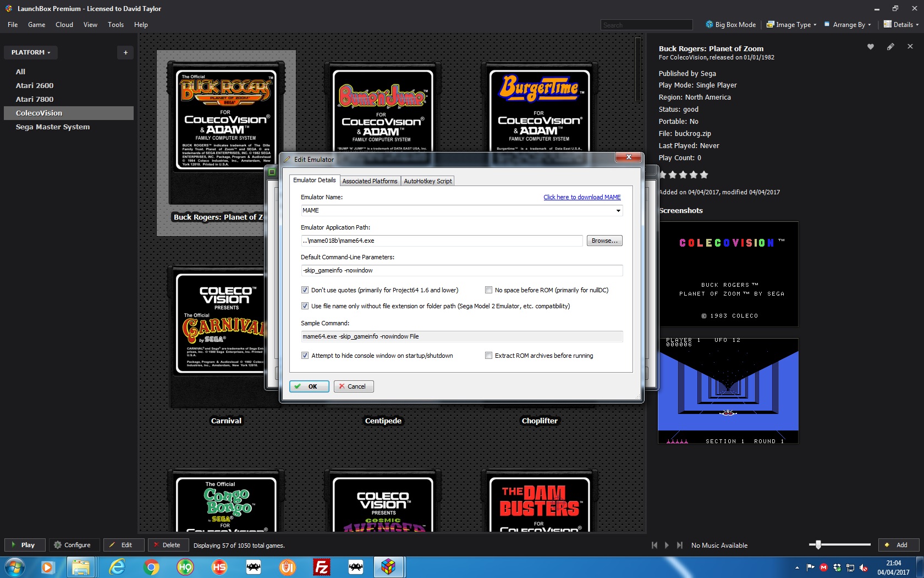Click the first rating star

[663, 175]
